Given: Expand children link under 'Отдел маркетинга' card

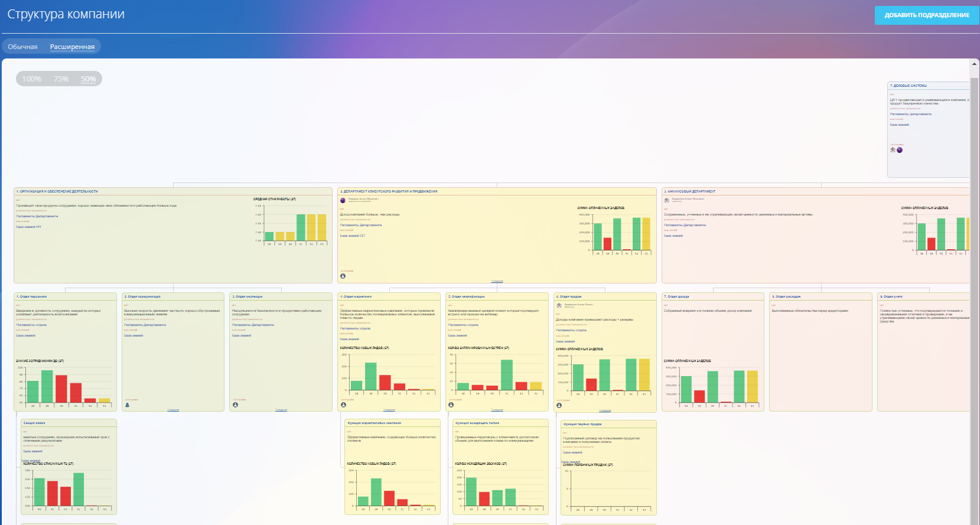Looking at the screenshot, I should tap(389, 410).
